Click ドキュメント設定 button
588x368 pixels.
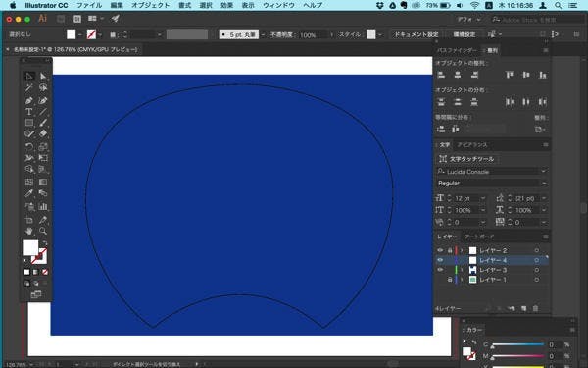click(416, 34)
